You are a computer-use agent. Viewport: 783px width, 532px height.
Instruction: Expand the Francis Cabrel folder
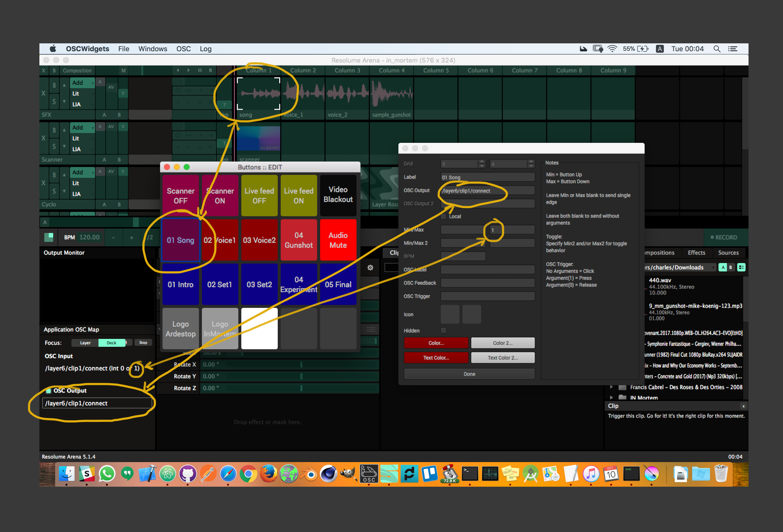[x=612, y=387]
